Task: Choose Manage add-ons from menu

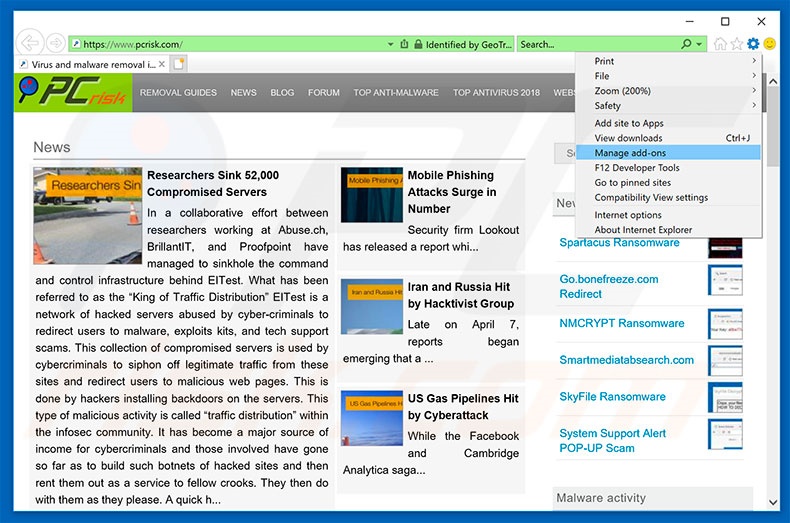Action: [668, 153]
